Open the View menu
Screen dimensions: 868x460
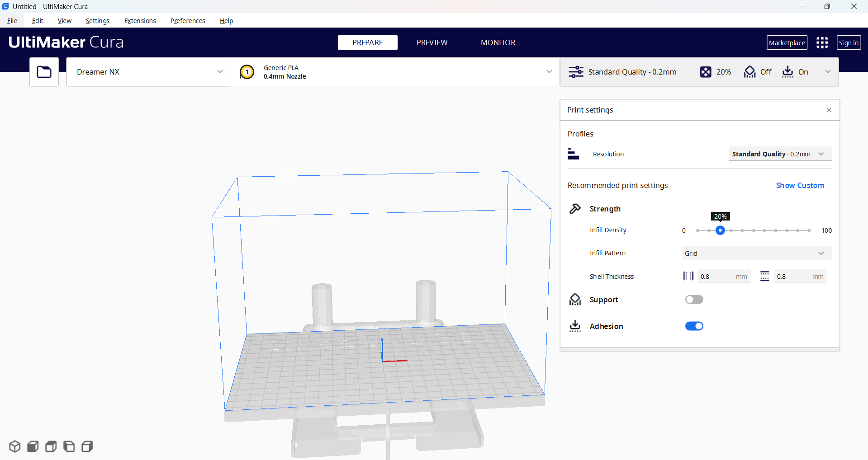pyautogui.click(x=64, y=21)
